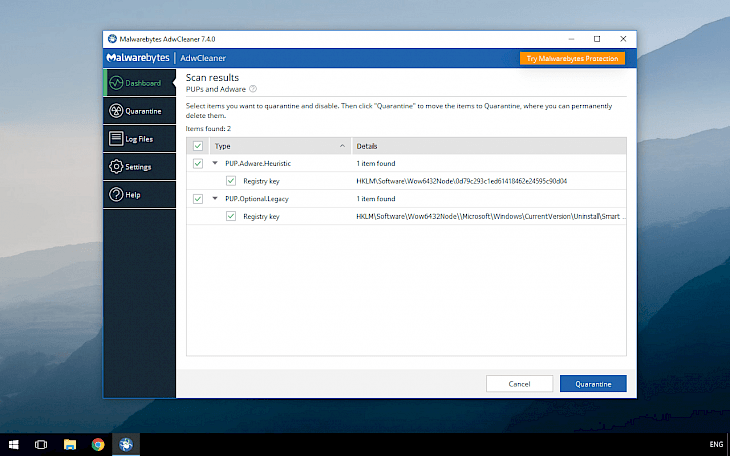
Task: Open Task View on the taskbar
Action: (x=41, y=445)
